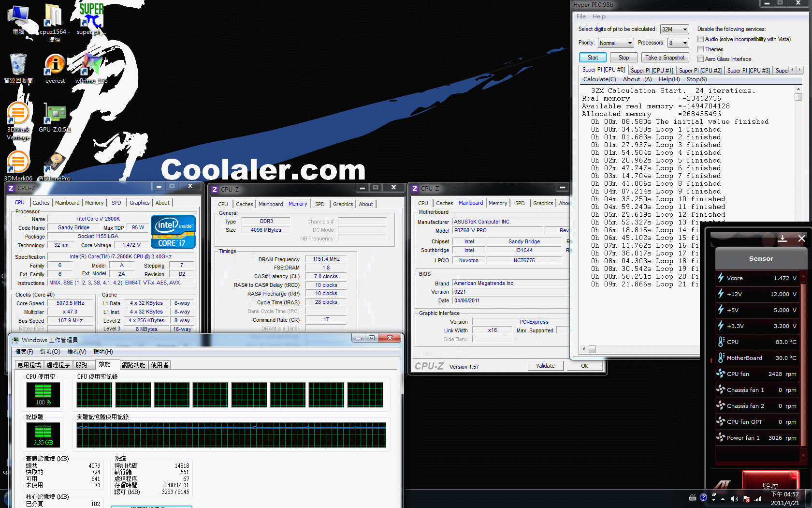Open the Help menu in Hyper PI
The image size is (812, 508).
click(599, 16)
